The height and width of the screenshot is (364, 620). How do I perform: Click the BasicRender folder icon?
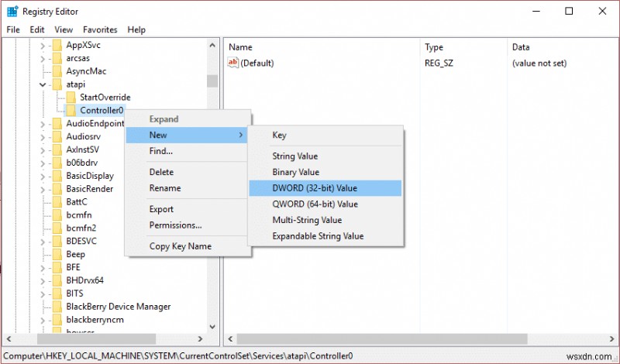57,188
